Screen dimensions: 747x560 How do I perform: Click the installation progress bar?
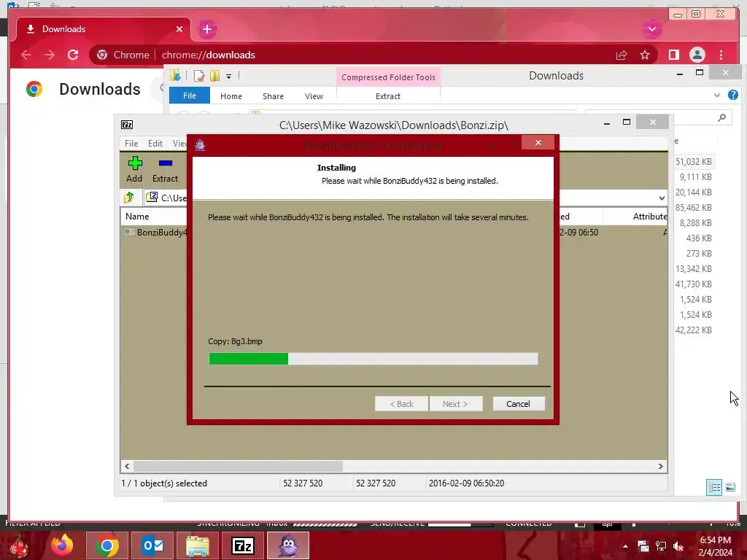pyautogui.click(x=373, y=359)
